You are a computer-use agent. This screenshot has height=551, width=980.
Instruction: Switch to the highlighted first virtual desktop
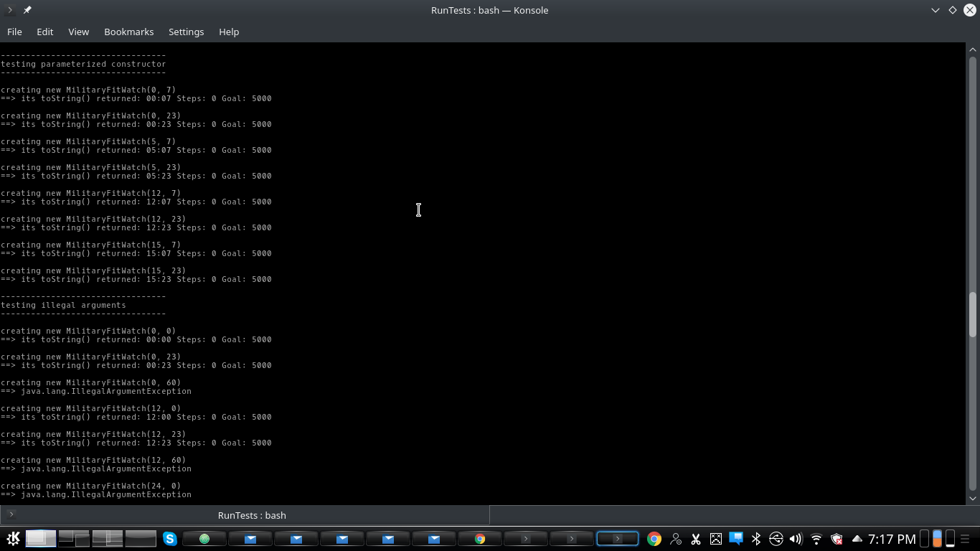pos(41,538)
